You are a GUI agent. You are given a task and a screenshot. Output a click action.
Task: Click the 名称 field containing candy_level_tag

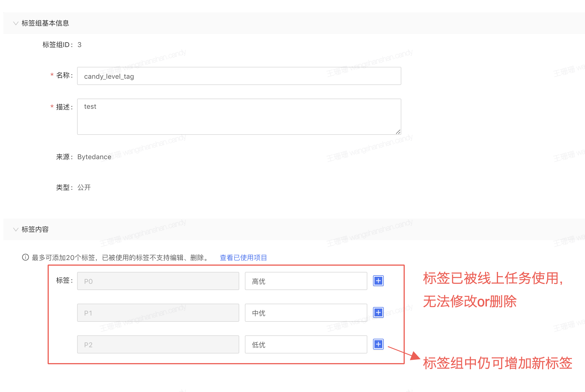pos(239,76)
